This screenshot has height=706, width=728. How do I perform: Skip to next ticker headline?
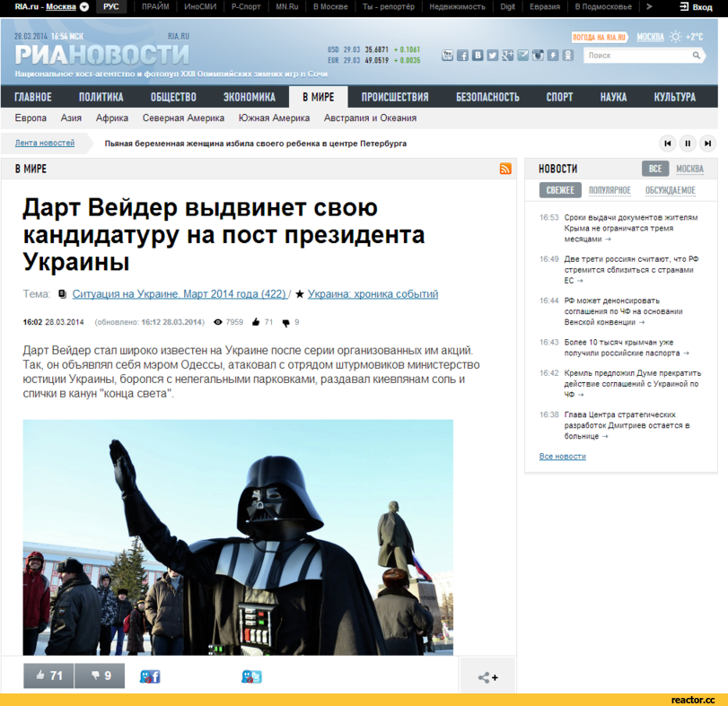click(x=707, y=144)
